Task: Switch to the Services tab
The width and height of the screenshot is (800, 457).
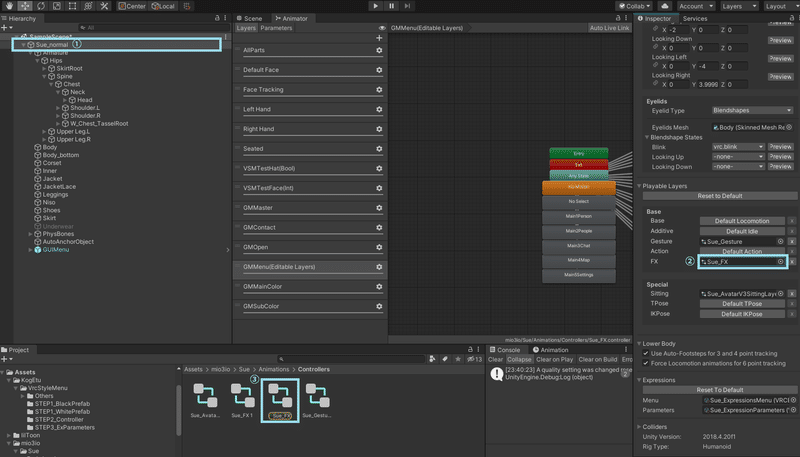Action: [695, 18]
